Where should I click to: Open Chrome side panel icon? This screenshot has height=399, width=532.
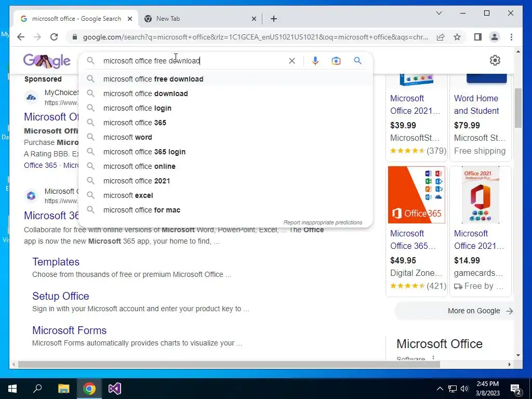tap(478, 37)
